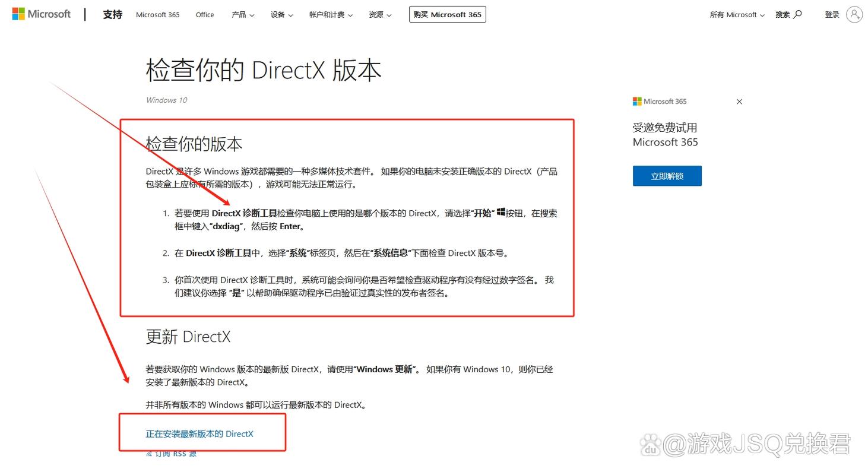The image size is (868, 475).
Task: Click the Microsoft 365 promo logo
Action: (660, 102)
